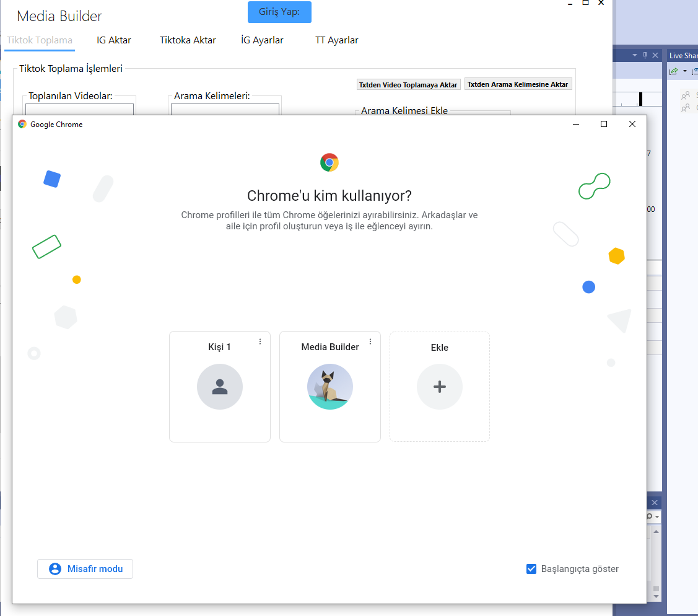Close the Google Chrome profile window
Image resolution: width=698 pixels, height=616 pixels.
point(632,125)
